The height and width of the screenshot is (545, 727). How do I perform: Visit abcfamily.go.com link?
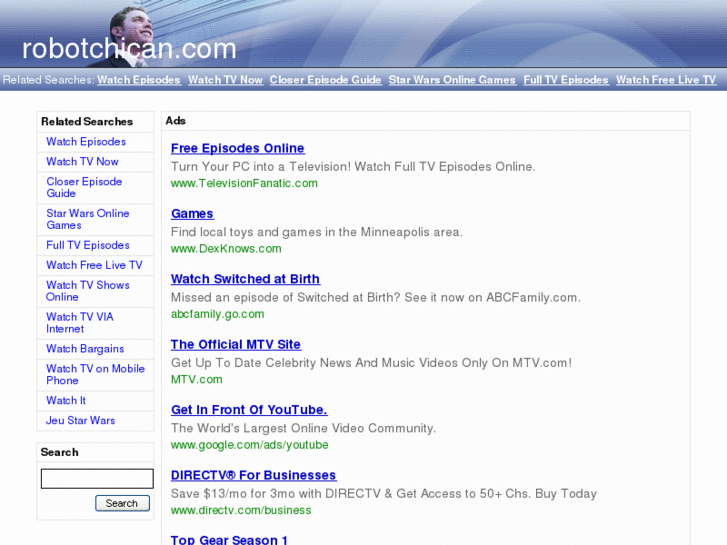click(x=217, y=314)
